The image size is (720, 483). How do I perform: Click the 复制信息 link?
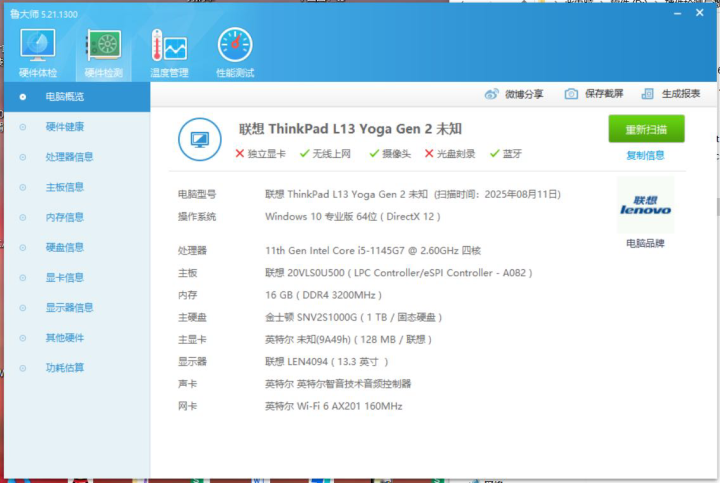[645, 156]
